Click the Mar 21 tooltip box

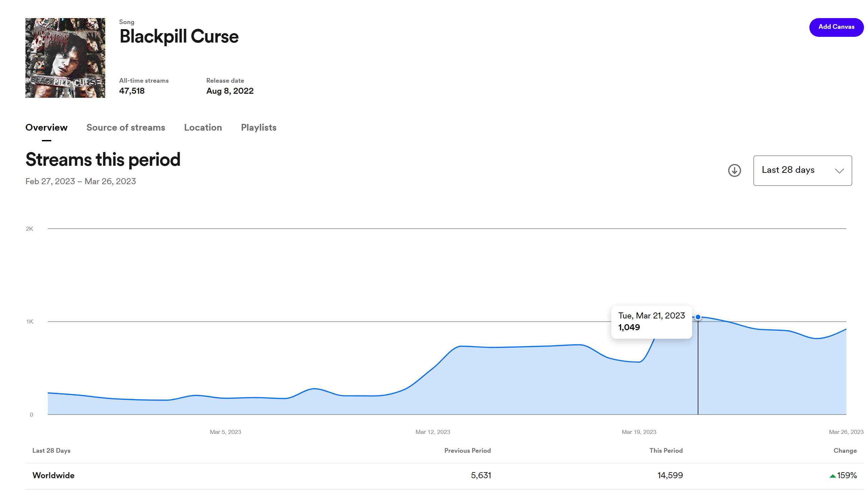(651, 322)
